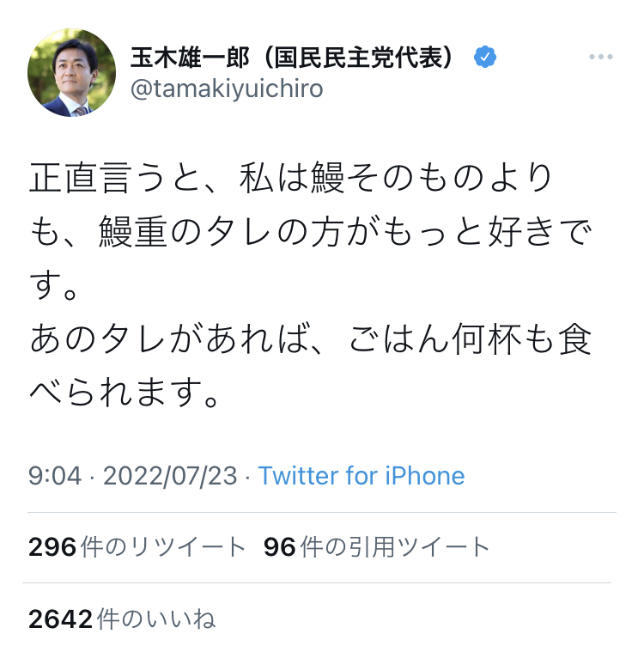Open the 件の引用ツイート quote tweets label
Screen dimensions: 644x646
pos(395,547)
